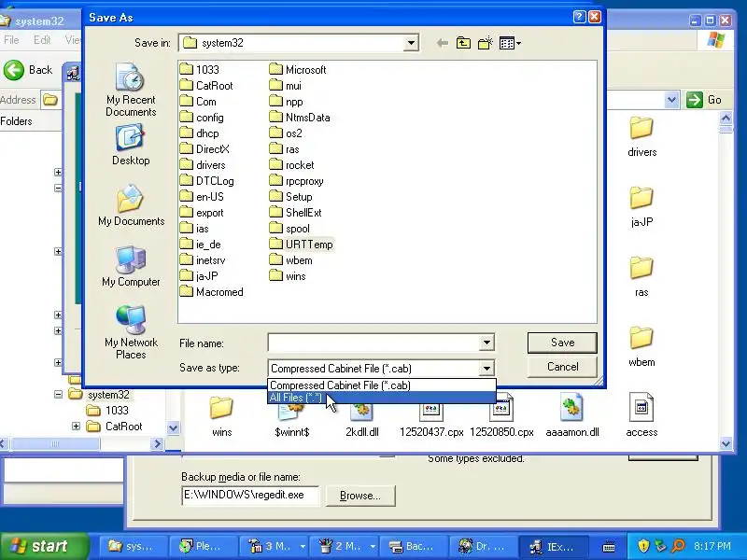Select the en-US folder
The image size is (747, 560).
pos(203,197)
